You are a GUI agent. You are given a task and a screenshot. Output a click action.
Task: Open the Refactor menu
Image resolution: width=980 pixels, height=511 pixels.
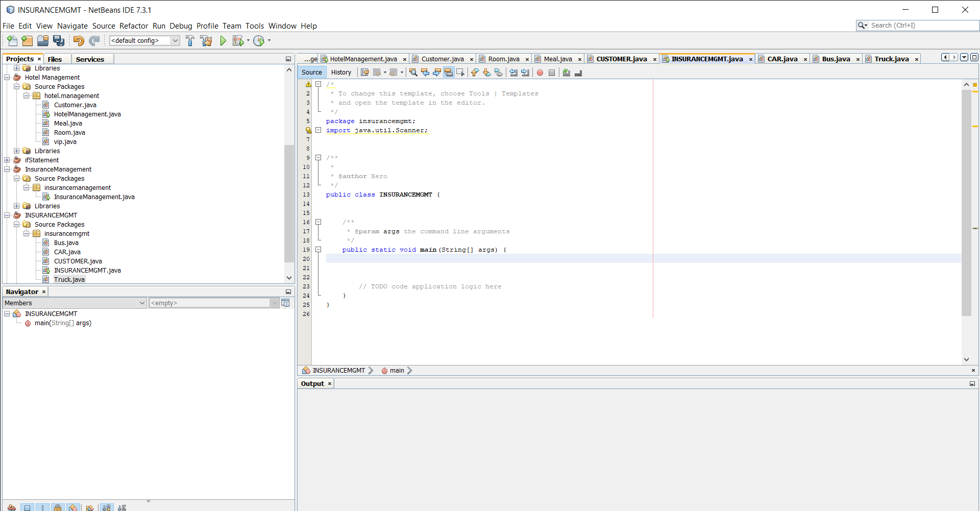point(134,26)
